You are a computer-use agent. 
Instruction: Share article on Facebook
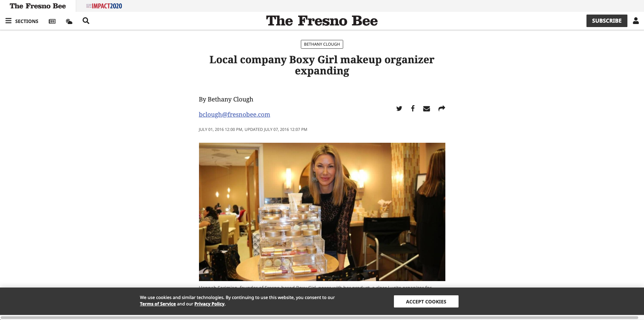pyautogui.click(x=413, y=108)
